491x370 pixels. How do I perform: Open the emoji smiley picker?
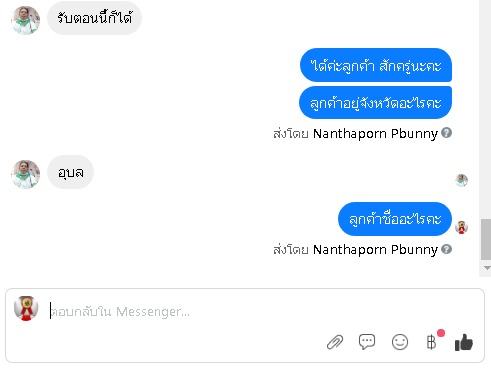400,342
